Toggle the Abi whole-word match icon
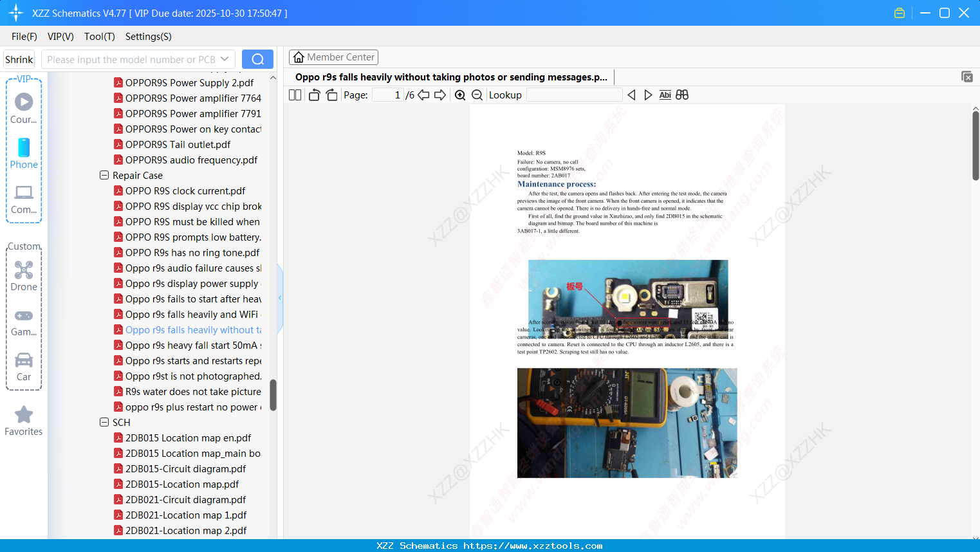 pyautogui.click(x=665, y=95)
